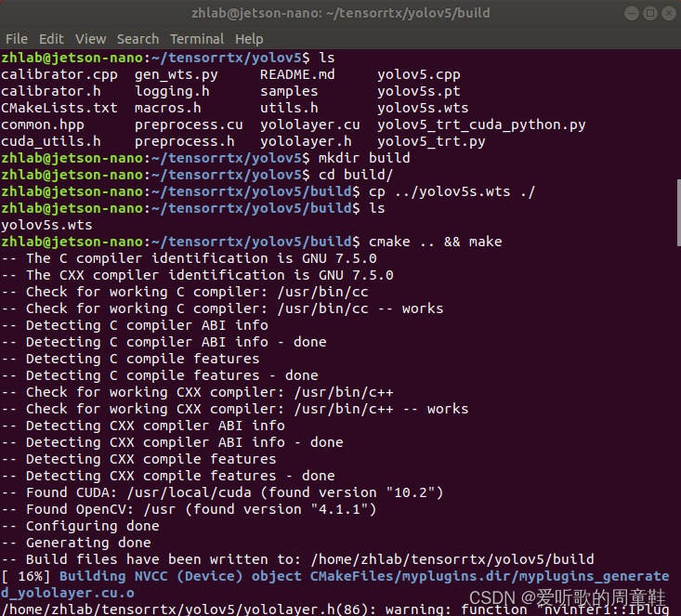The height and width of the screenshot is (616, 681).
Task: Click the 'Generating done' line
Action: coord(76,543)
